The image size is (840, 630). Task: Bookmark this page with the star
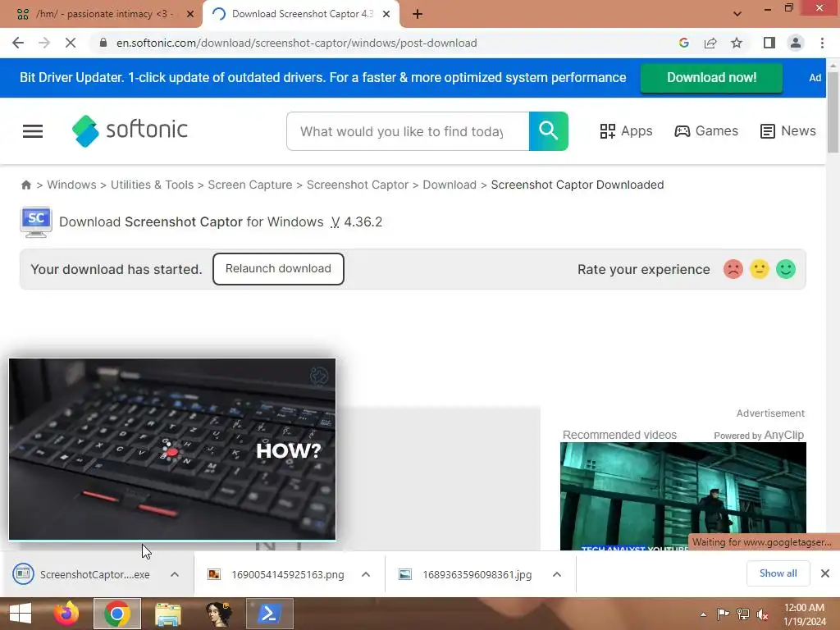(x=737, y=43)
